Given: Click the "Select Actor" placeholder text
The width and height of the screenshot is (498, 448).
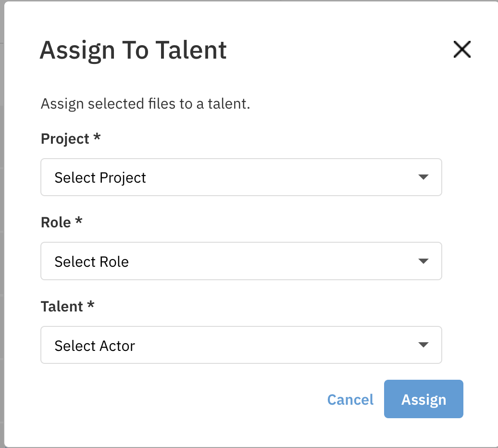Looking at the screenshot, I should (95, 346).
